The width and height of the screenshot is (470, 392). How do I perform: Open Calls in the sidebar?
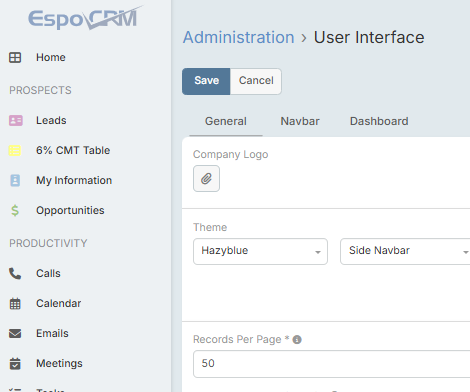tap(48, 273)
